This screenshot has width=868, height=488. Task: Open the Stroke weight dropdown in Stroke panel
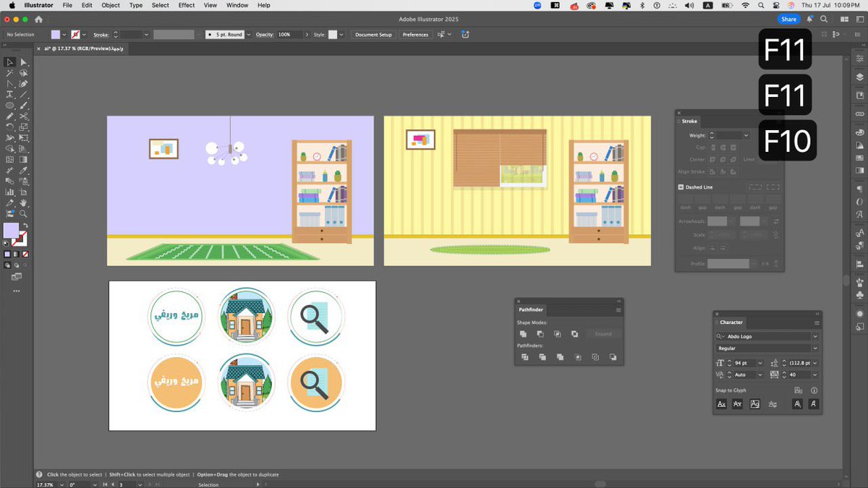pyautogui.click(x=746, y=135)
